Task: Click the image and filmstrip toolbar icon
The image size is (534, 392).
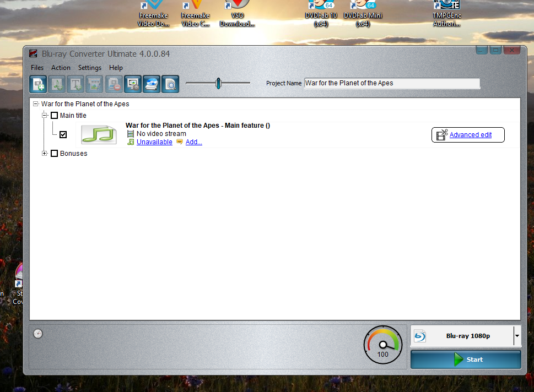Action: click(94, 84)
